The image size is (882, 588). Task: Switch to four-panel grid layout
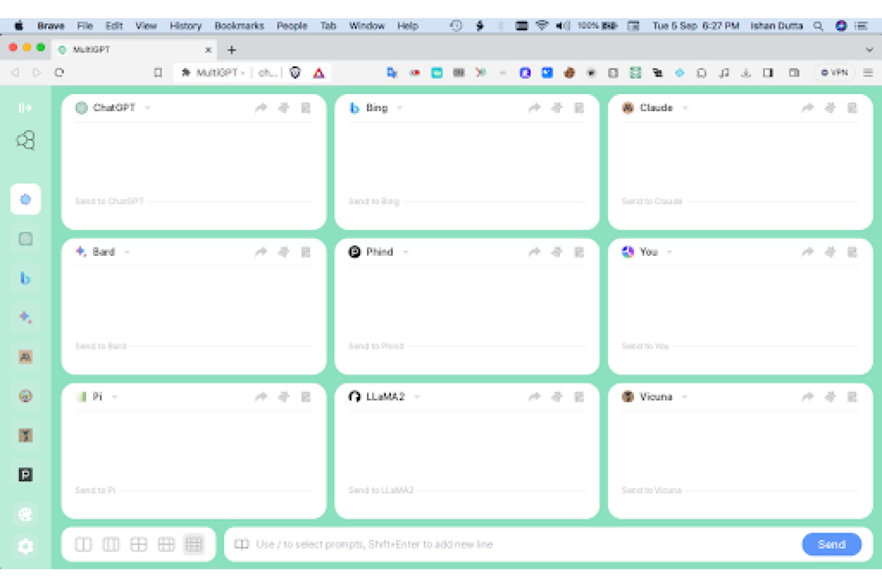pyautogui.click(x=139, y=544)
